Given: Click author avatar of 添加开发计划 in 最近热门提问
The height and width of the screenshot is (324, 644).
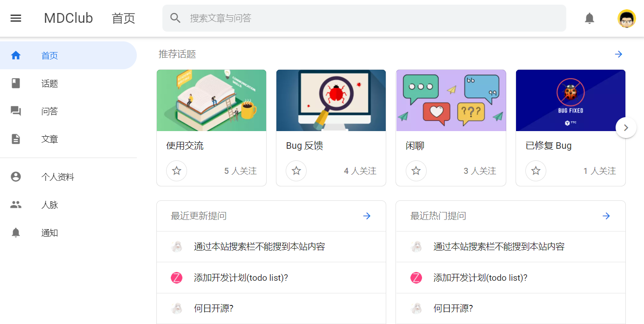Looking at the screenshot, I should tap(416, 278).
